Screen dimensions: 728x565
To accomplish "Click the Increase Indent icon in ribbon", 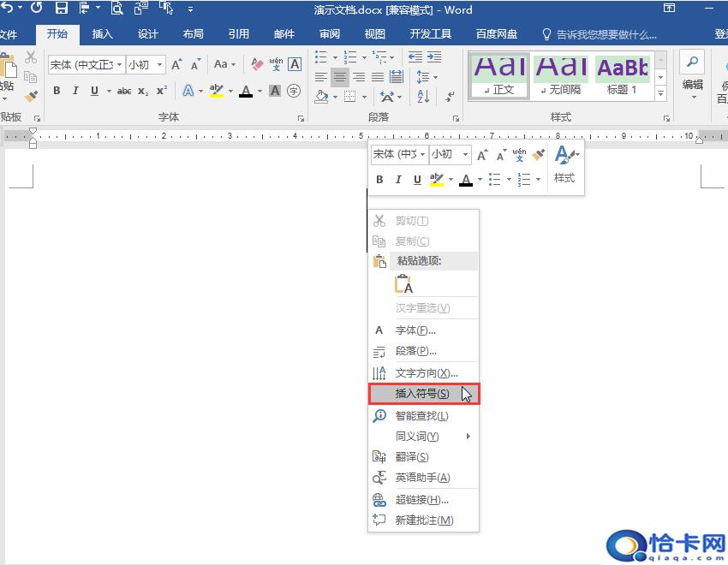I will (433, 56).
